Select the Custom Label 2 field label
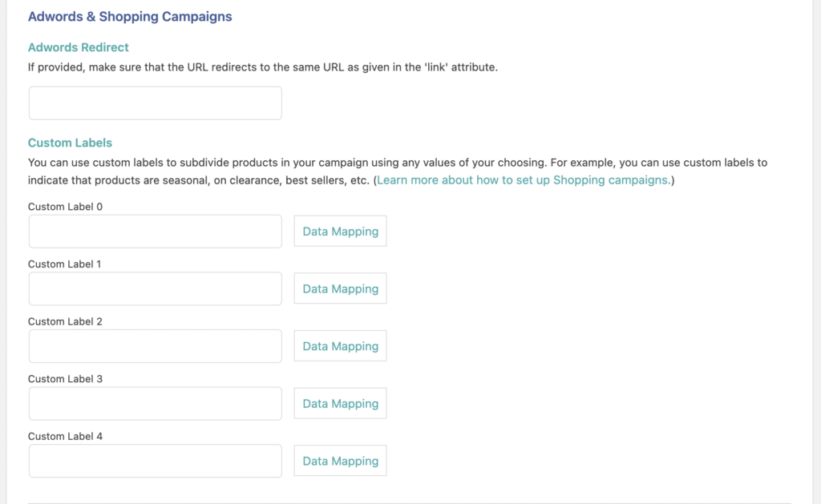 [65, 321]
